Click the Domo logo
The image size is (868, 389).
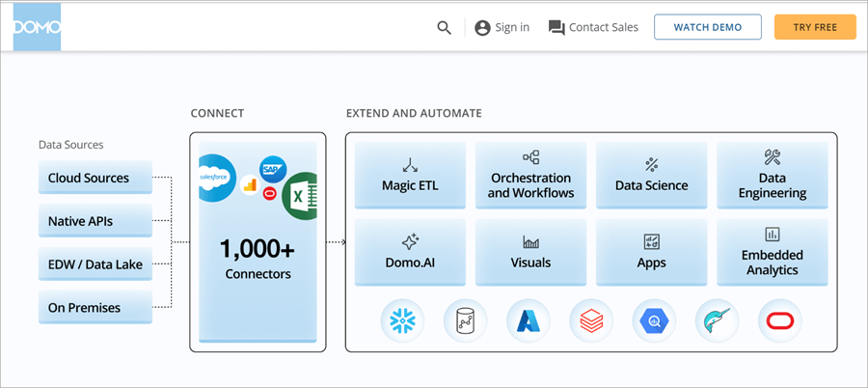click(x=37, y=27)
